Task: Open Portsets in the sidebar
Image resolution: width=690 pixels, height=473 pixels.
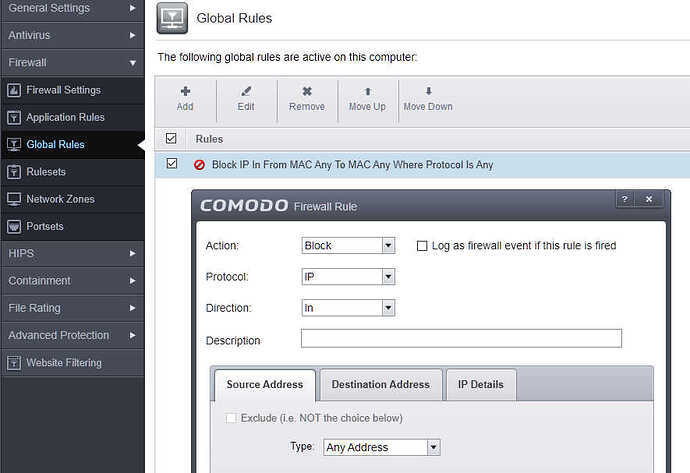Action: coord(72,227)
